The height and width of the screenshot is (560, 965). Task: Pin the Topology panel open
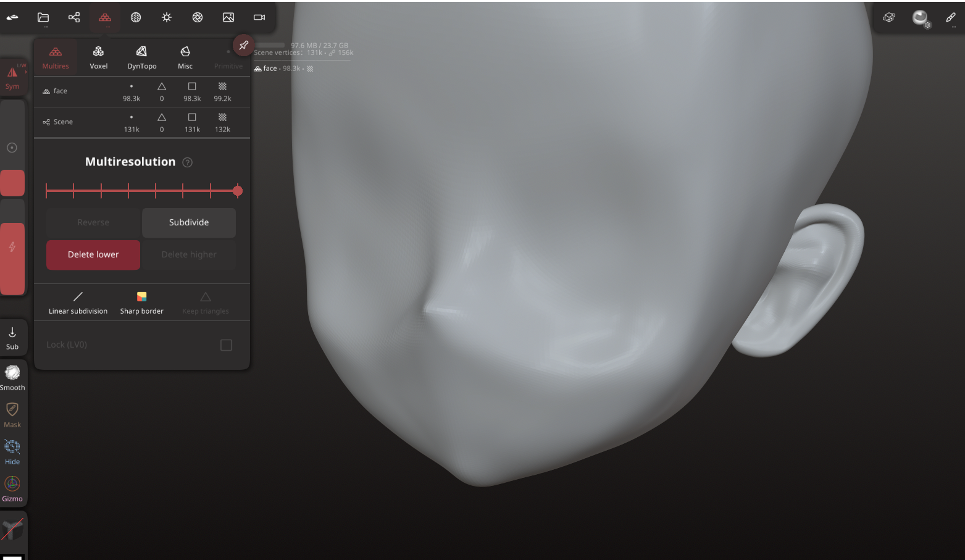pos(243,44)
